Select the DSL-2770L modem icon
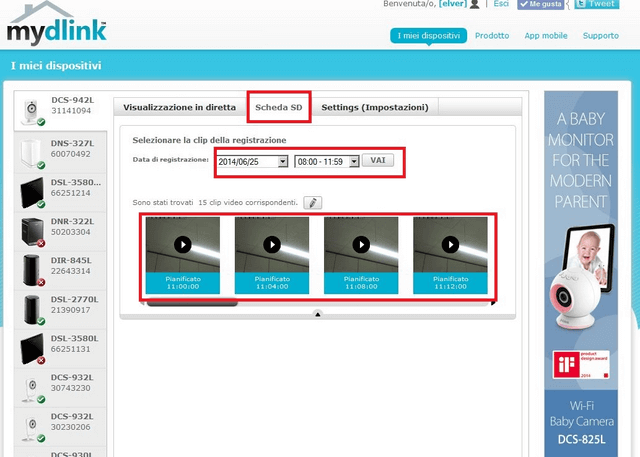Viewport: 640px width, 457px height. 32,310
